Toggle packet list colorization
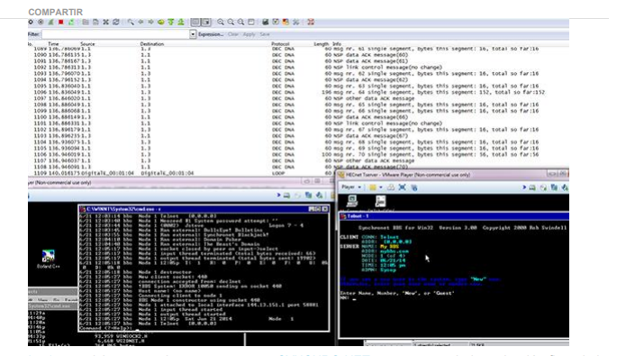 195,23
